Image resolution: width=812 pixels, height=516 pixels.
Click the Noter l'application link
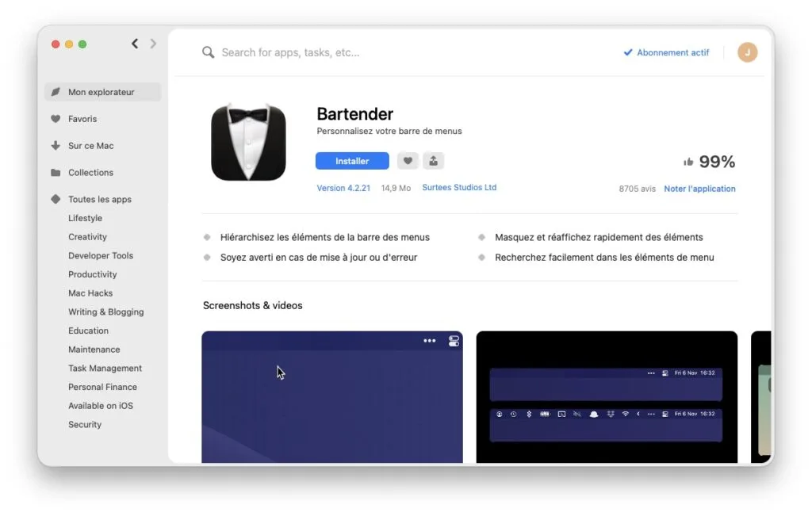coord(699,189)
